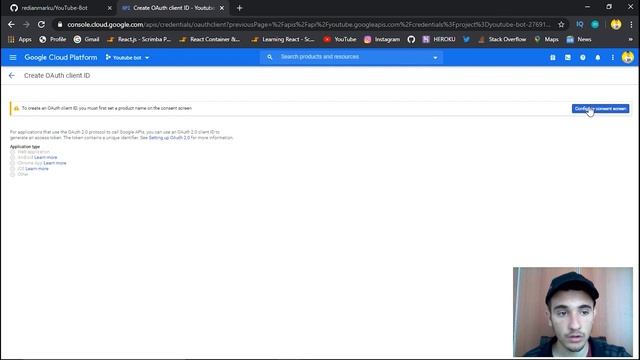Select the Chrome App radio button
The width and height of the screenshot is (640, 360).
click(x=12, y=163)
